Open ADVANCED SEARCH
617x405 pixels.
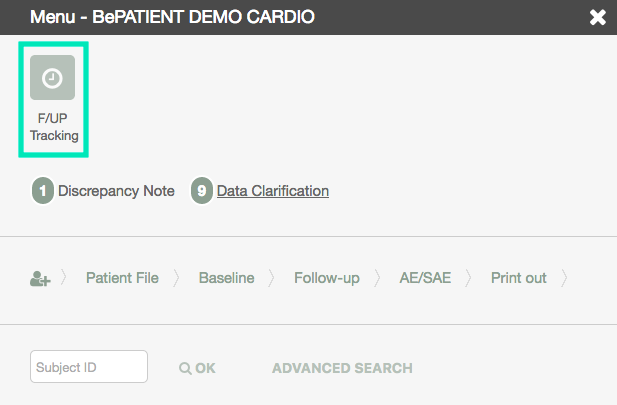click(x=342, y=368)
